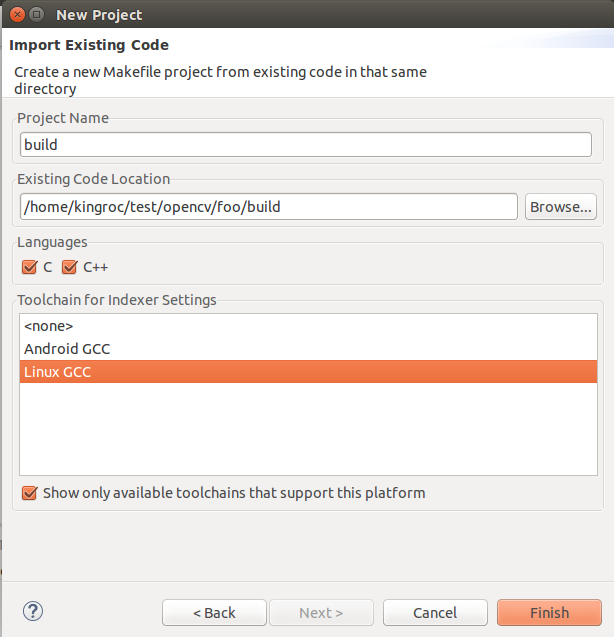
Task: Toggle the C++ language checkbox
Action: tap(69, 267)
